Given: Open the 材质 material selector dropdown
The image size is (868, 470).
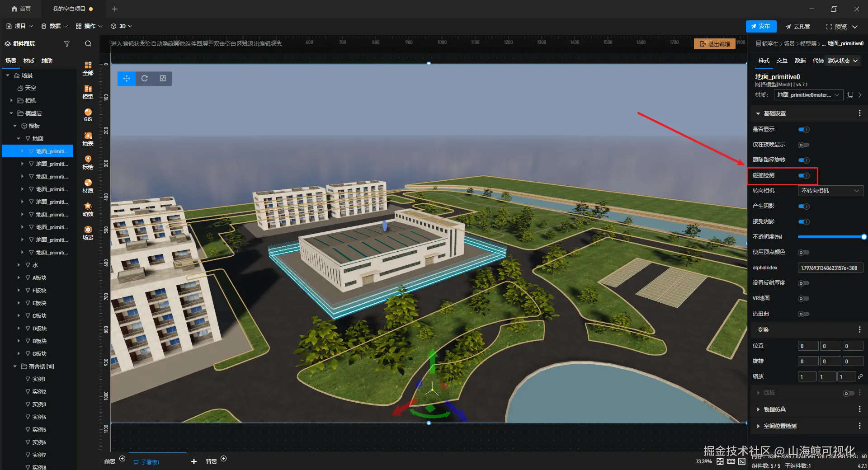Looking at the screenshot, I should tap(808, 95).
